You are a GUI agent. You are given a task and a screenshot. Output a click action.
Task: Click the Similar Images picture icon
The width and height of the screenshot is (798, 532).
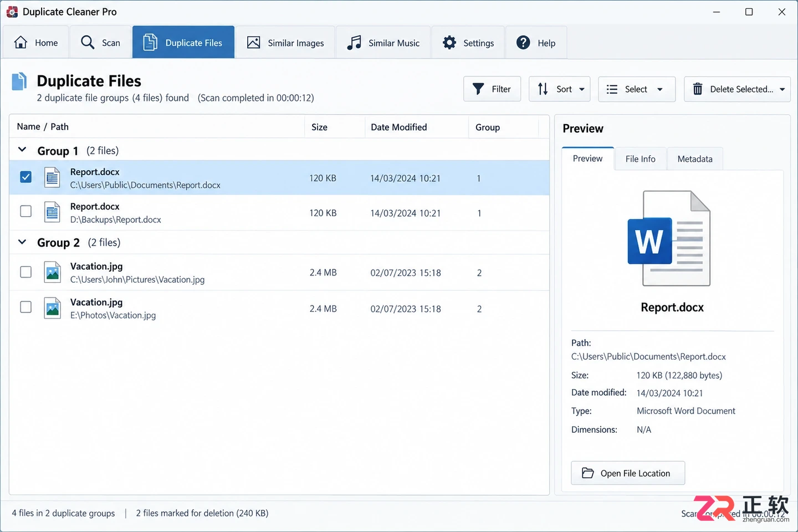[x=253, y=43]
